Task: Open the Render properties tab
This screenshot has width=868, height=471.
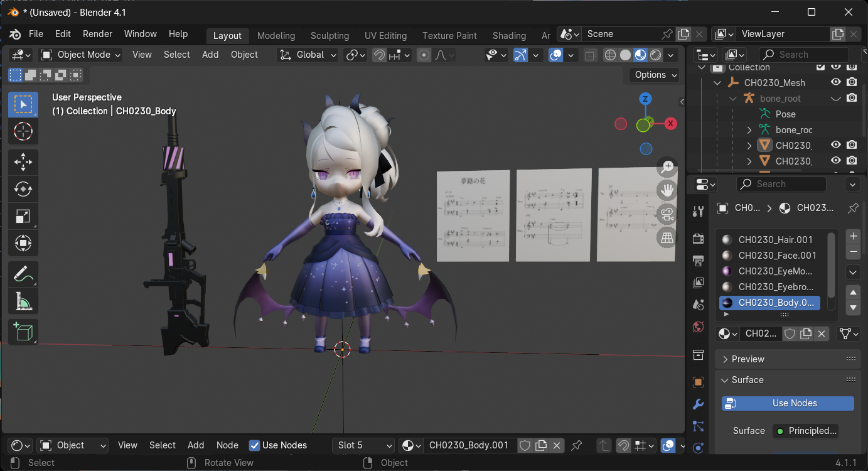Action: tap(698, 239)
